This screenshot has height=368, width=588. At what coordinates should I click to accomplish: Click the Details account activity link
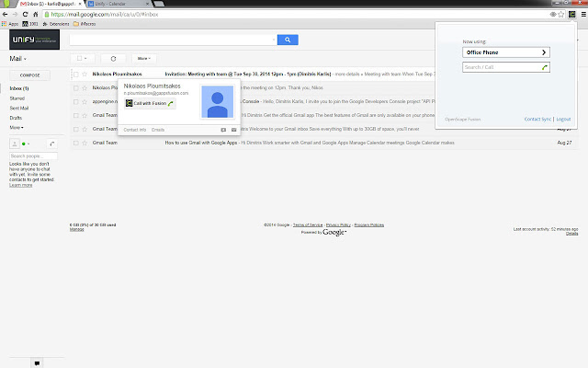(571, 234)
